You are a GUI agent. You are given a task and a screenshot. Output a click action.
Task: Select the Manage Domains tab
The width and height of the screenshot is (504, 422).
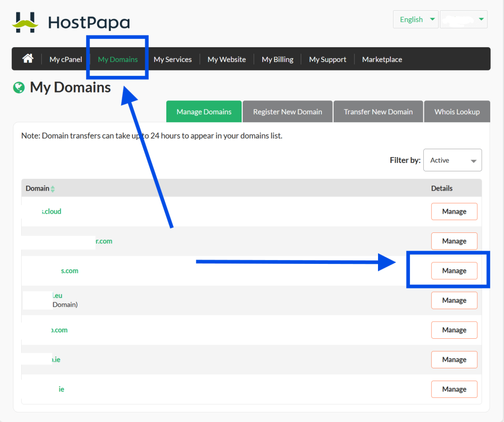(204, 111)
